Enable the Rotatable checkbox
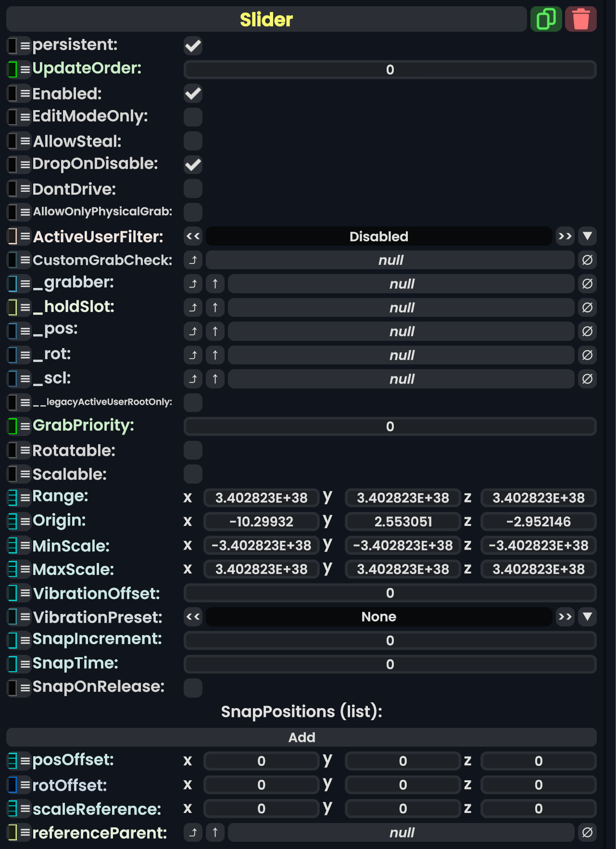This screenshot has height=849, width=616. click(193, 450)
